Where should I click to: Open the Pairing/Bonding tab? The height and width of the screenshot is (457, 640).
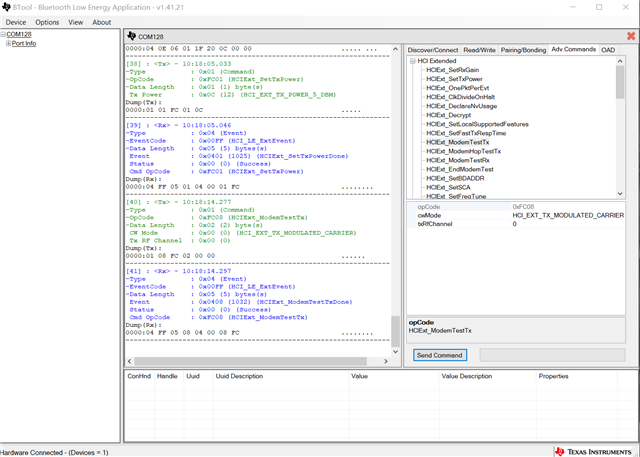[x=523, y=49]
